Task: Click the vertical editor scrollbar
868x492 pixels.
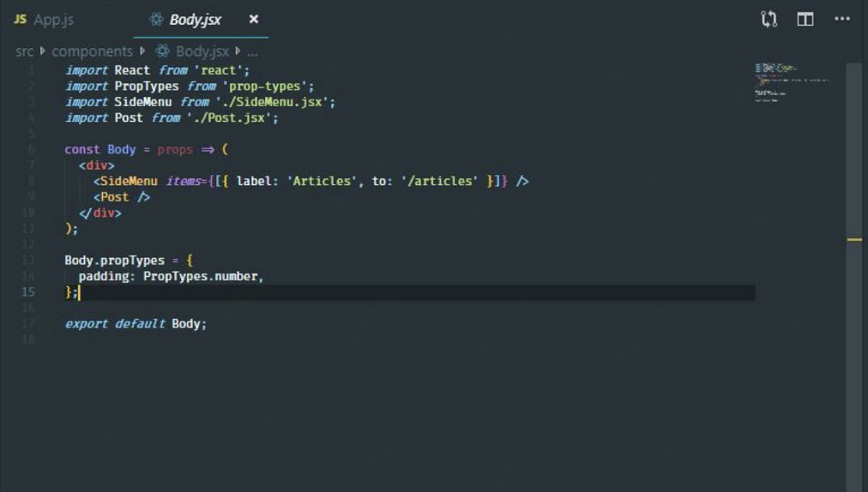Action: pos(854,277)
